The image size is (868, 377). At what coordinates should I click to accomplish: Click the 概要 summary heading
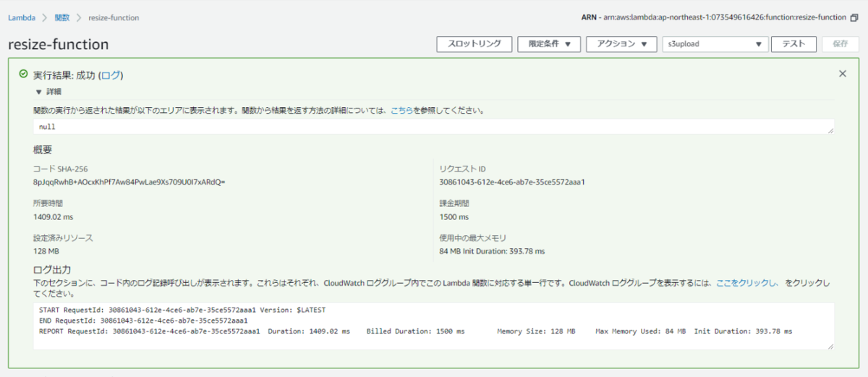pyautogui.click(x=43, y=150)
